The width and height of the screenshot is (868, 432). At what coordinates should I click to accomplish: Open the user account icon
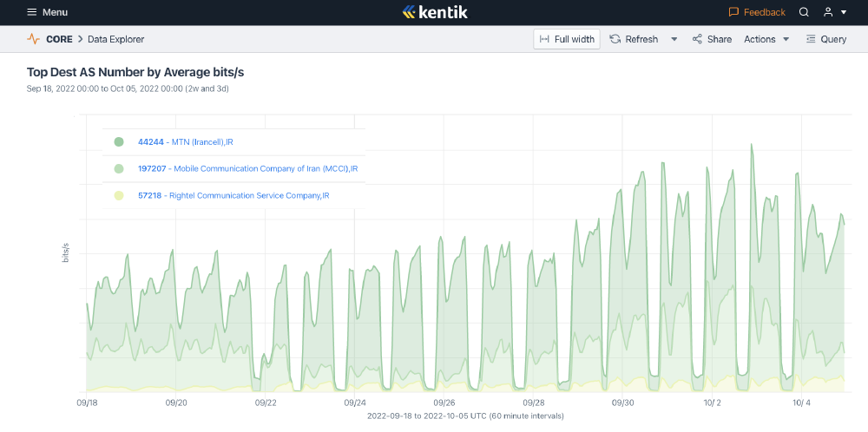click(828, 12)
